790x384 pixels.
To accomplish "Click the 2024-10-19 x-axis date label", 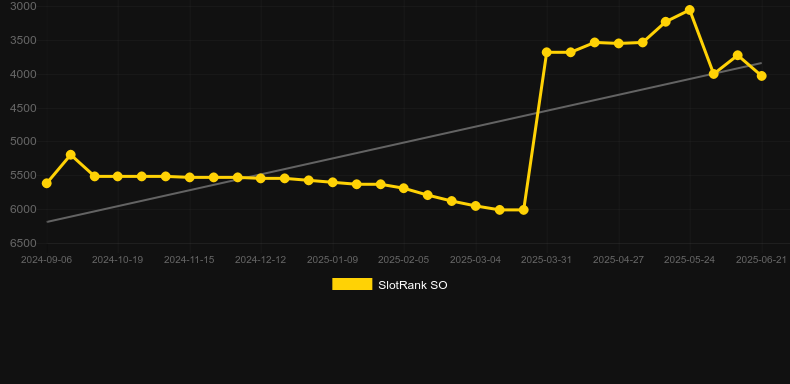I will click(x=117, y=260).
